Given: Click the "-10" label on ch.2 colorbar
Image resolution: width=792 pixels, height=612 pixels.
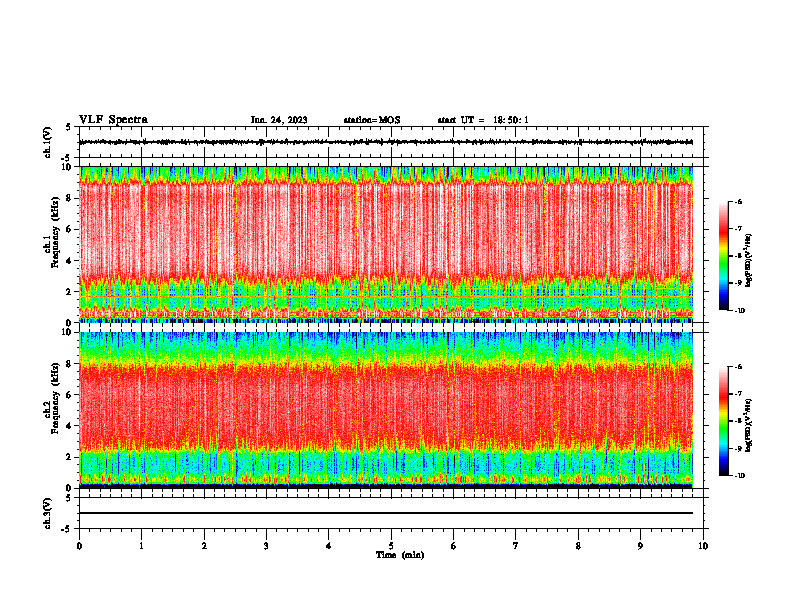Looking at the screenshot, I should tap(739, 476).
